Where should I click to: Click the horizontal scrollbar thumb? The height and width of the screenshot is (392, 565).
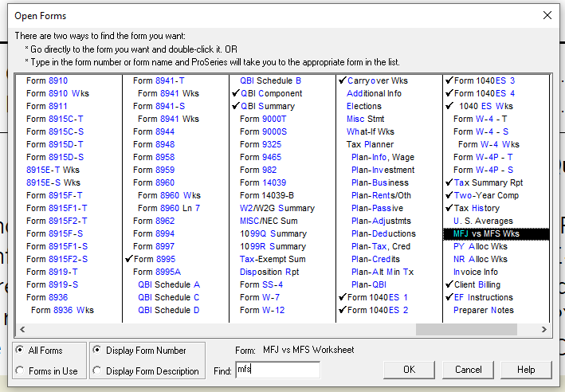pyautogui.click(x=466, y=329)
